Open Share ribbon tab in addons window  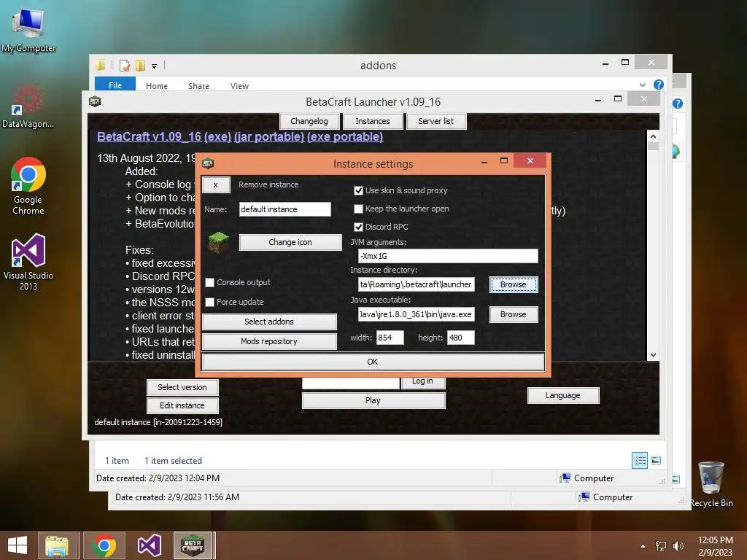[198, 86]
